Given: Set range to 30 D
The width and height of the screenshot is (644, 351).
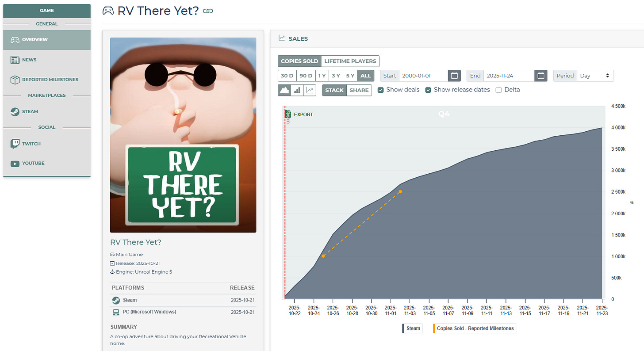Looking at the screenshot, I should tap(287, 76).
